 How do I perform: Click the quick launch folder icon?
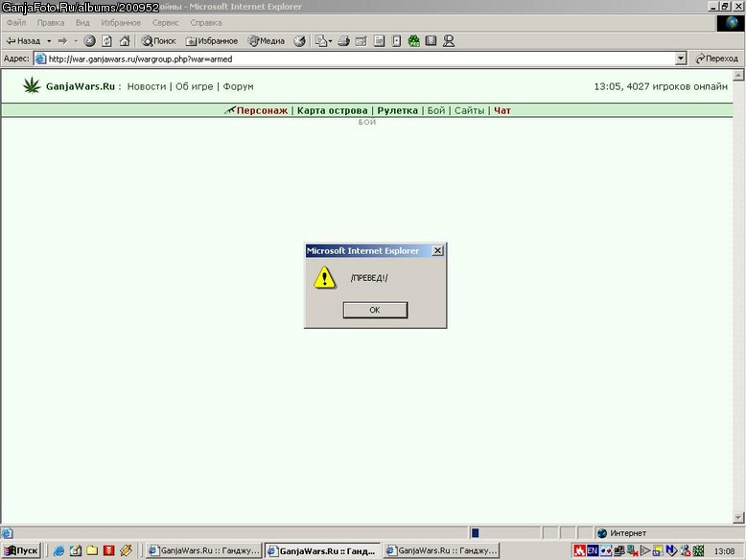(92, 550)
